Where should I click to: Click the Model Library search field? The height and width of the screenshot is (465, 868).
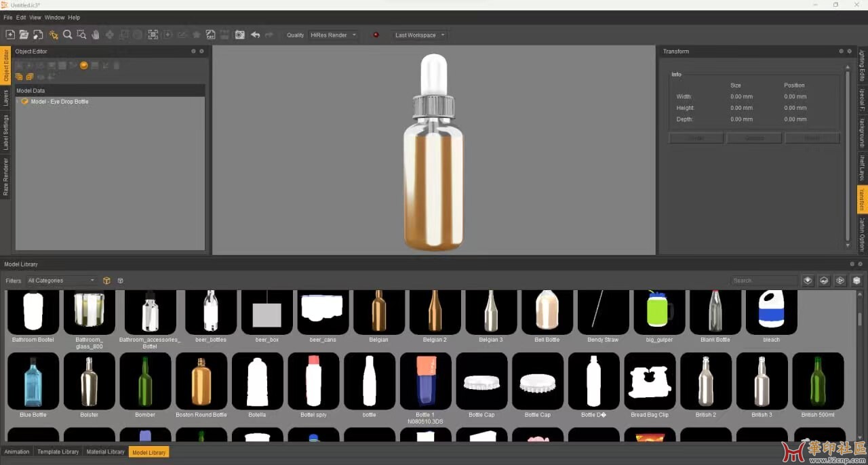pos(763,281)
